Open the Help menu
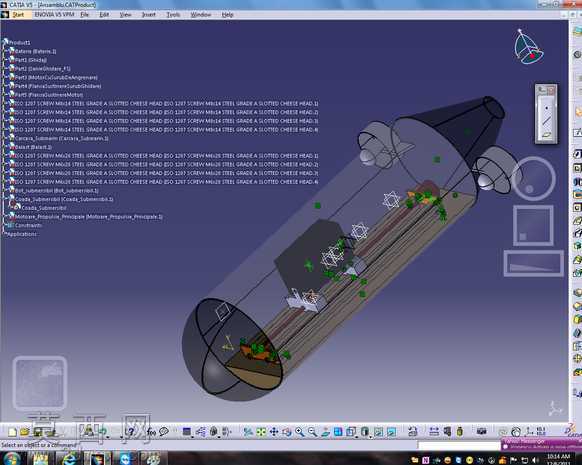 228,14
